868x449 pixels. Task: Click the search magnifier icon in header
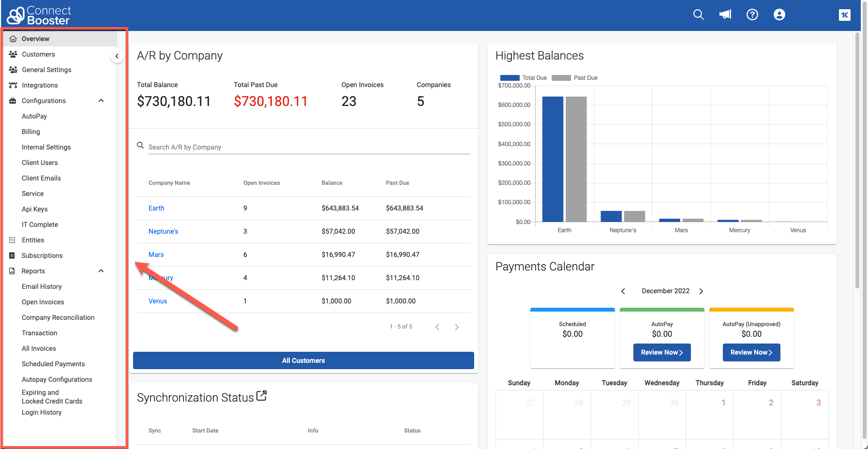click(x=698, y=15)
